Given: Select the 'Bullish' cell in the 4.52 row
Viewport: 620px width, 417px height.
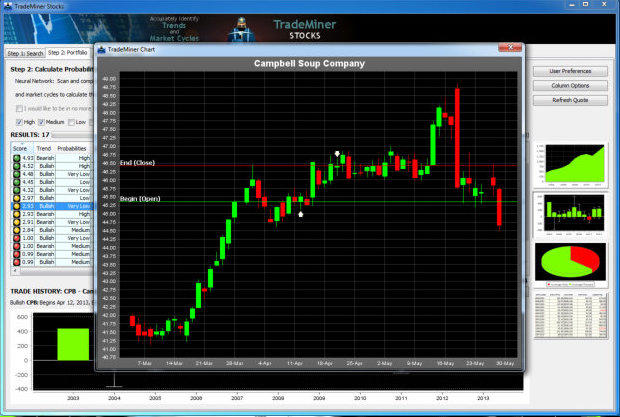Looking at the screenshot, I should (x=46, y=166).
